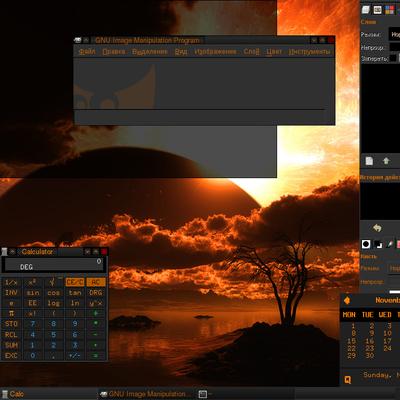Screen dimensions: 400x400
Task: Click the INV button on calculator
Action: point(11,293)
